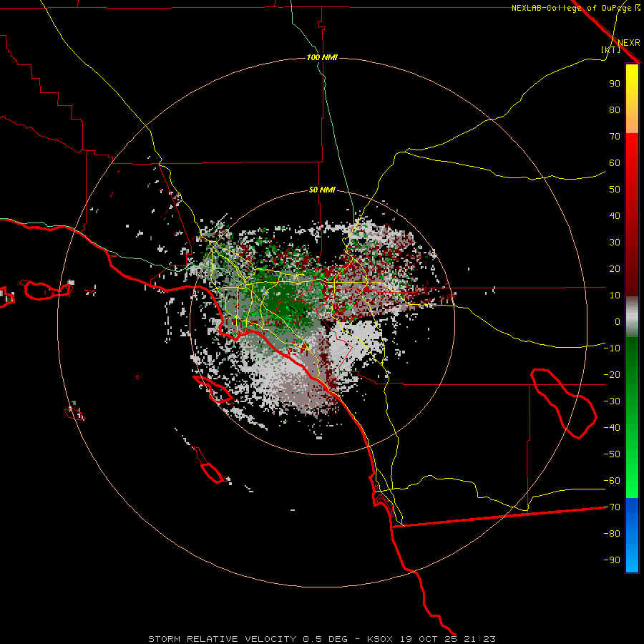Viewport: 644px width, 644px height.
Task: Select the 70 value on velocity scale
Action: click(x=615, y=137)
